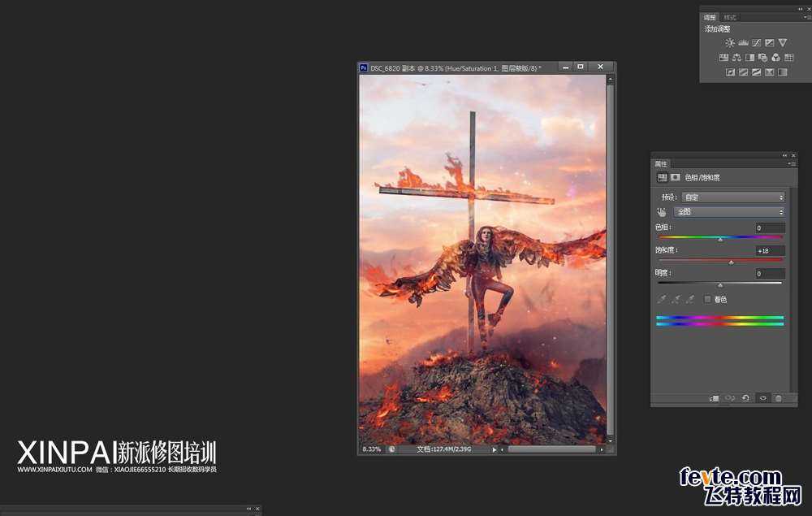Add a Threshold adjustment layer
The width and height of the screenshot is (812, 516).
coord(757,72)
